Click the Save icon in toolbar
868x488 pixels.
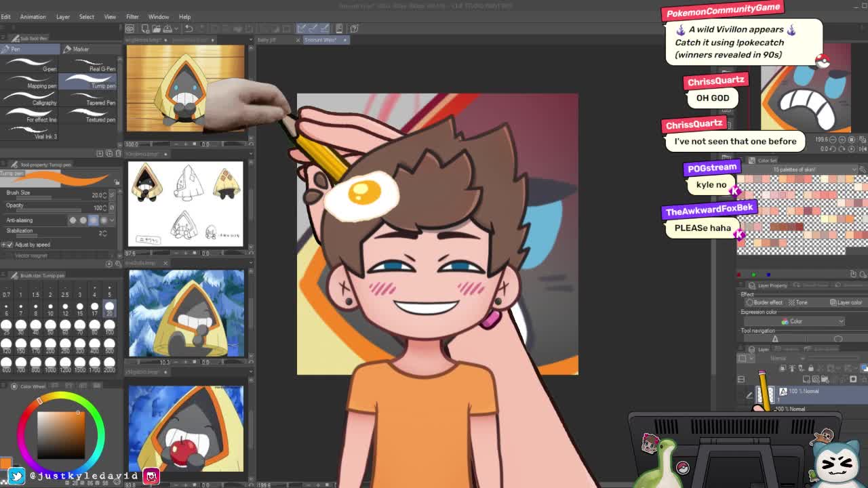[168, 28]
